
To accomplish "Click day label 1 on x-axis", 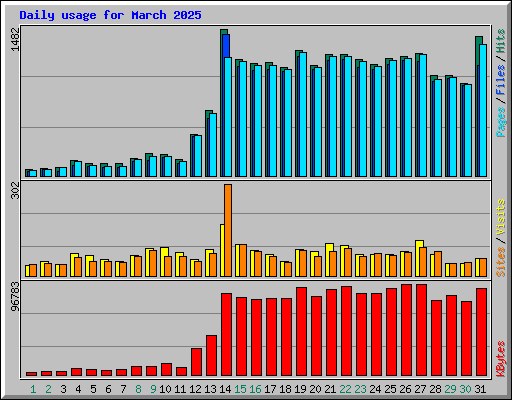I will pos(33,389).
